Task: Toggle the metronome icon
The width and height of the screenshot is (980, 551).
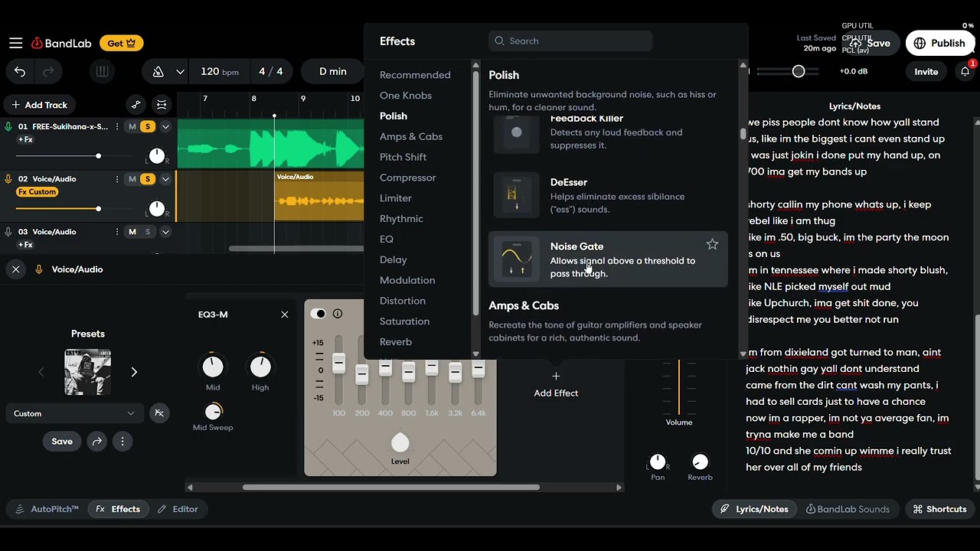Action: click(x=158, y=72)
